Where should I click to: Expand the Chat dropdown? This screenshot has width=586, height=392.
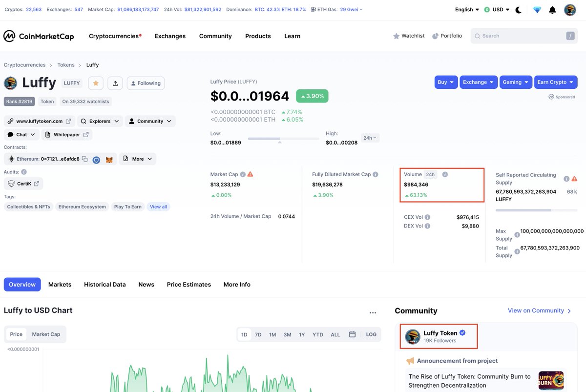point(22,134)
